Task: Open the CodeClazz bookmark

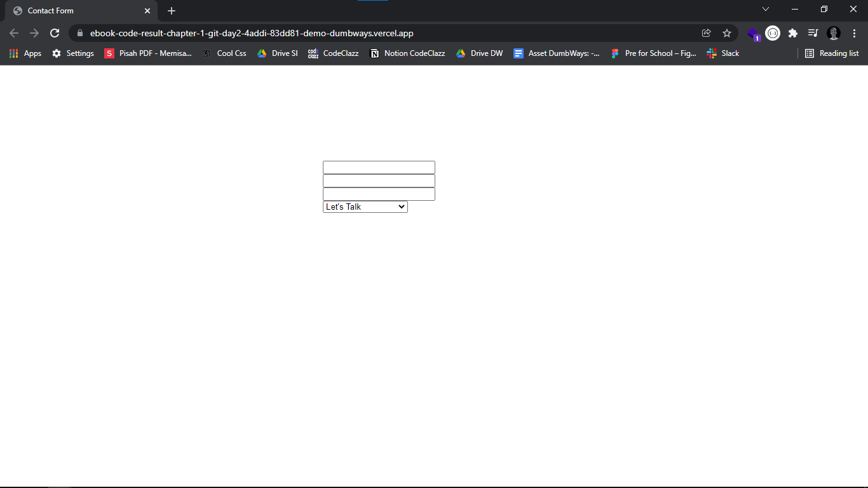Action: 334,53
